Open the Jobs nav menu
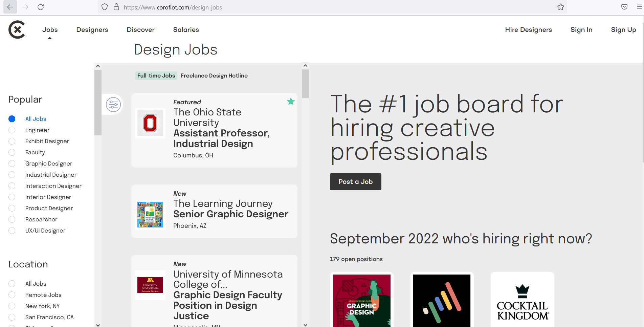644x327 pixels. [50, 30]
